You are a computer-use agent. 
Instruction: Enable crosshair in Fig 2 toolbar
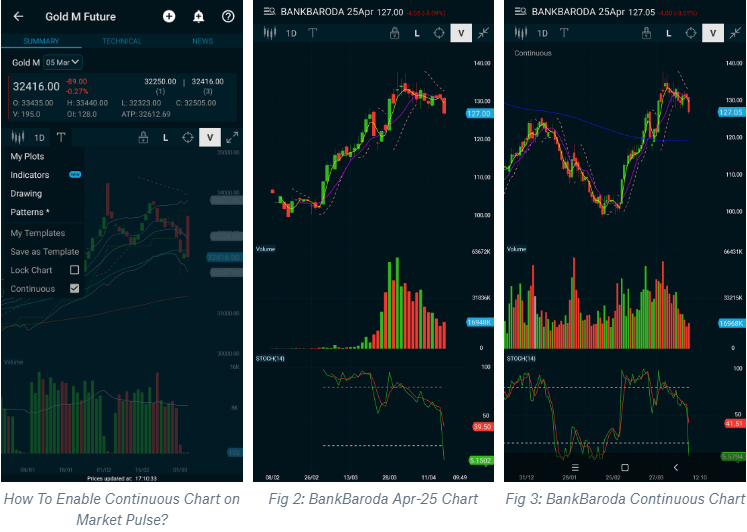click(439, 33)
